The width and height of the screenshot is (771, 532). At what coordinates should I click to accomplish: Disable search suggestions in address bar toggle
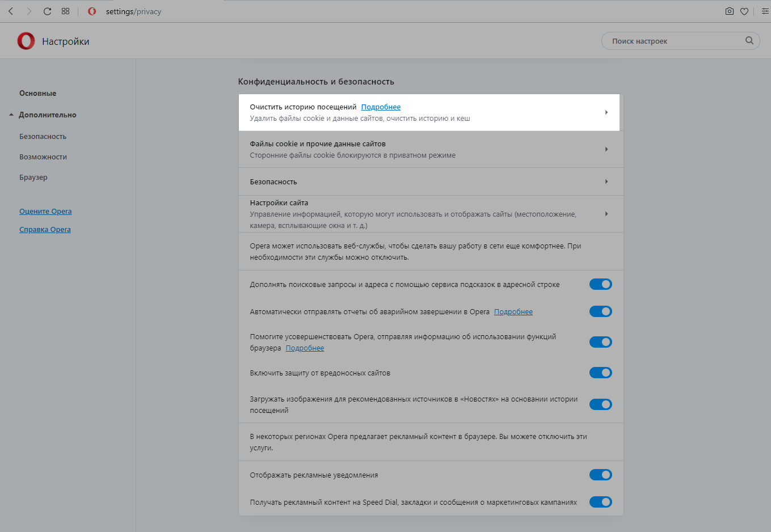[600, 284]
